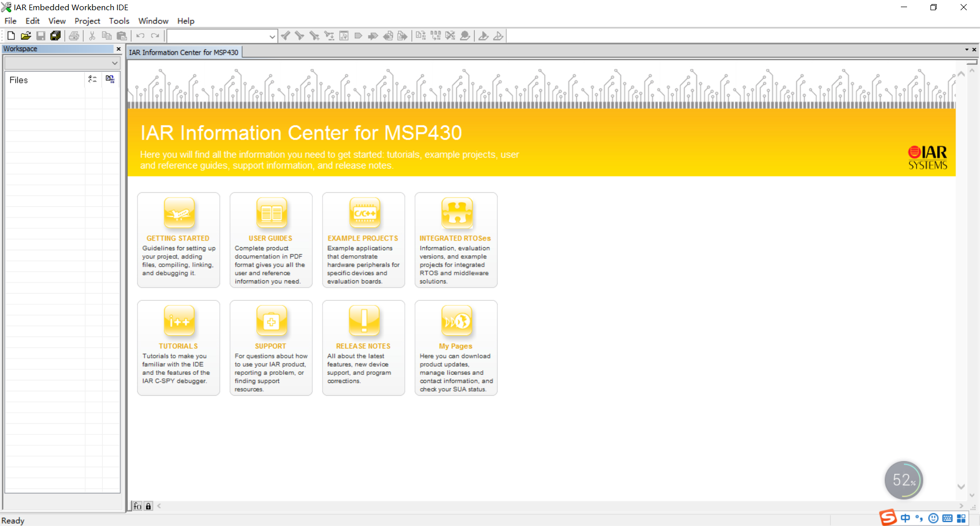
Task: Open the File menu
Action: [10, 21]
